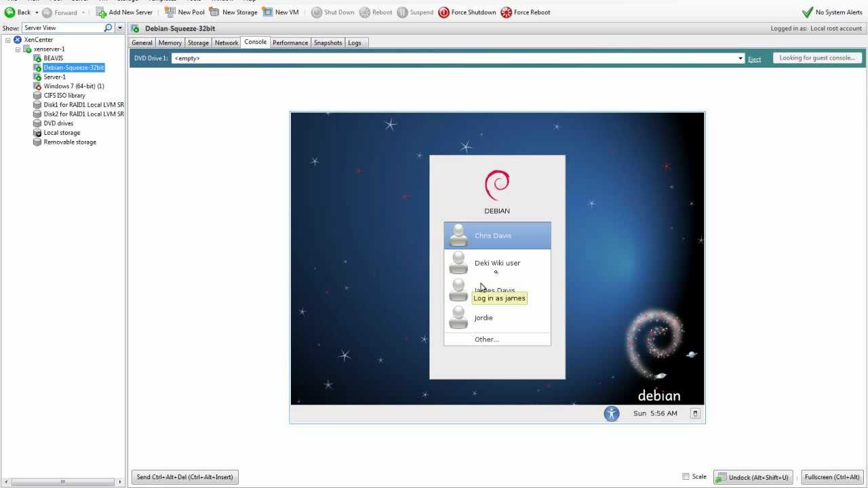
Task: Click the Add New Server icon
Action: (x=101, y=12)
